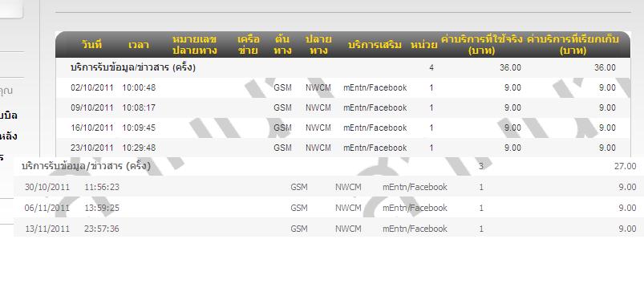
Task: Click the หน่วย column header
Action: pos(423,45)
